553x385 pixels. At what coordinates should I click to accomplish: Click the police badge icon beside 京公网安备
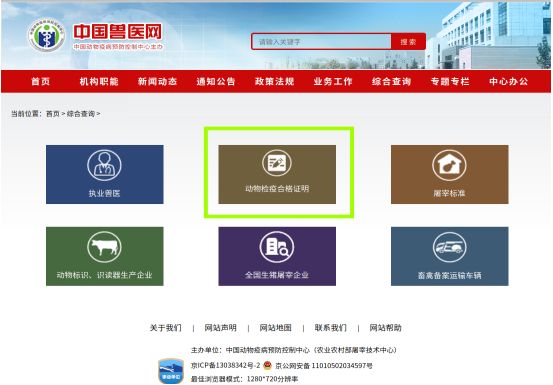coord(267,365)
